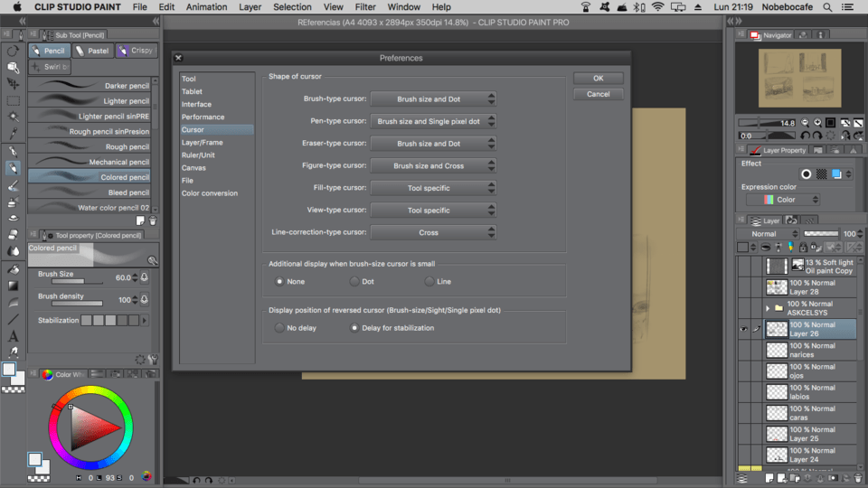Toggle visibility eye of Layer 26

[x=743, y=329]
